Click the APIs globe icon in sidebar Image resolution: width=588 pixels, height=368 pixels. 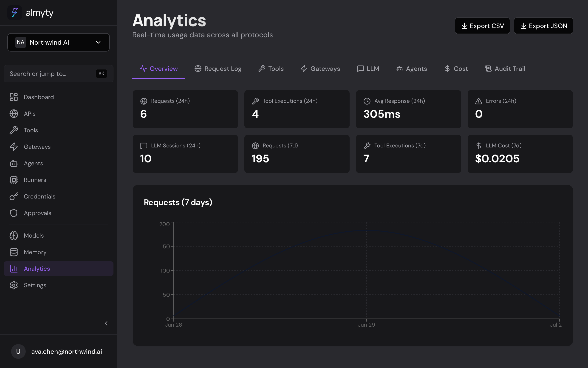click(x=14, y=114)
